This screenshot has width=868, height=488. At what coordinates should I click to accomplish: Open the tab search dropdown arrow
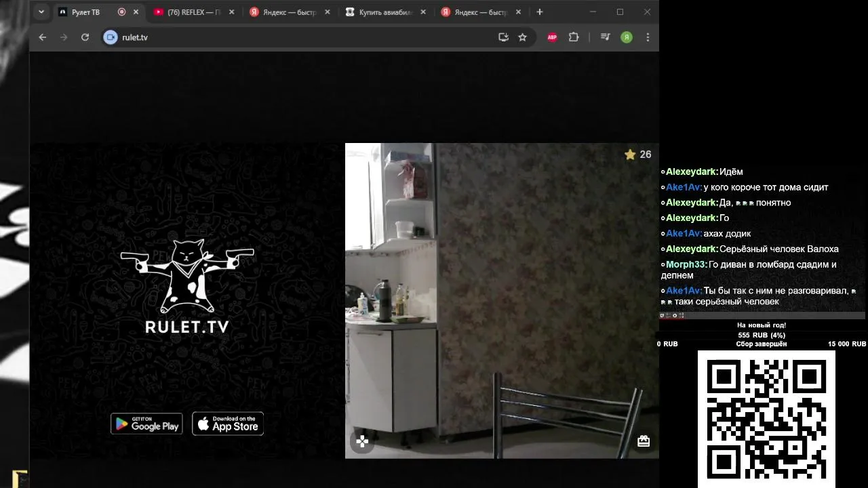[41, 12]
